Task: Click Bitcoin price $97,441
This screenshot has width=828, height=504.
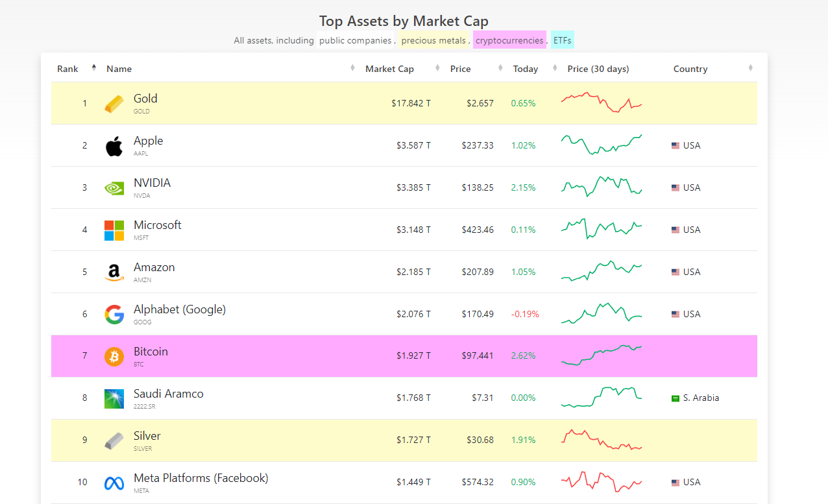Action: pos(478,355)
